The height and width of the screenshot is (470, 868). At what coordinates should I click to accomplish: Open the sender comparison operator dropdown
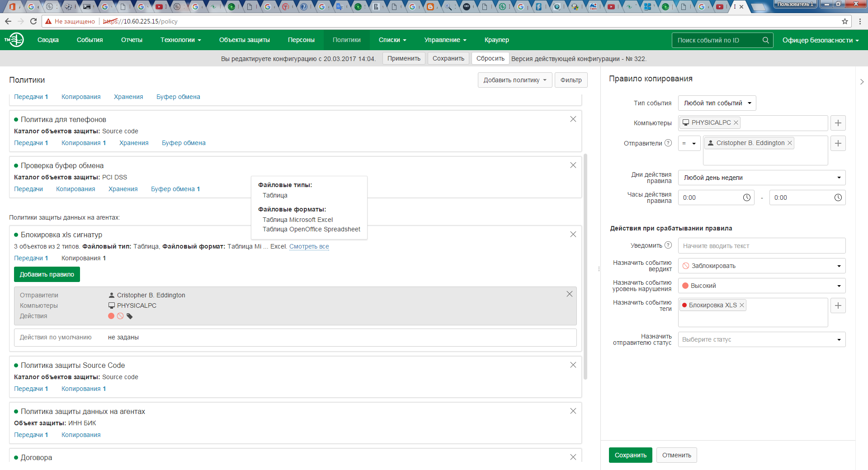click(689, 143)
